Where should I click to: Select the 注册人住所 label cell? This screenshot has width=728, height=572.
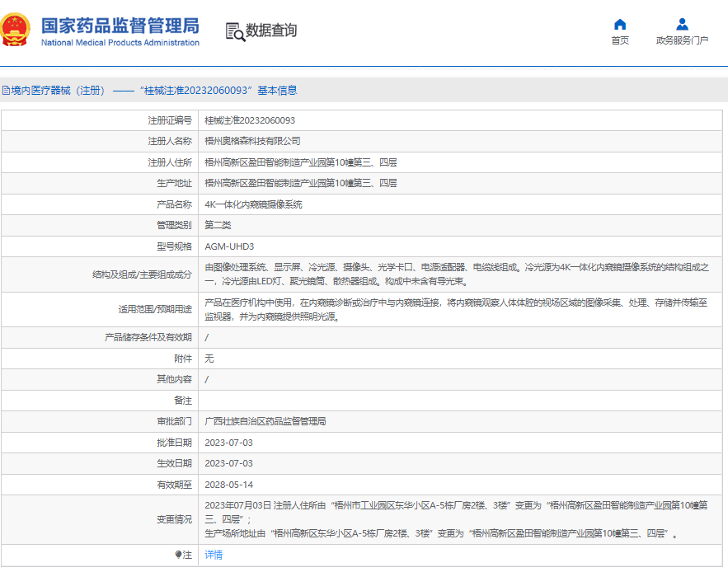[x=100, y=162]
